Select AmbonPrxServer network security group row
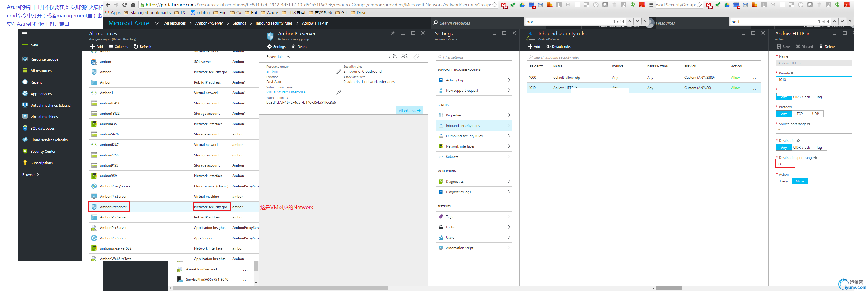Image resolution: width=868 pixels, height=292 pixels. pyautogui.click(x=174, y=207)
